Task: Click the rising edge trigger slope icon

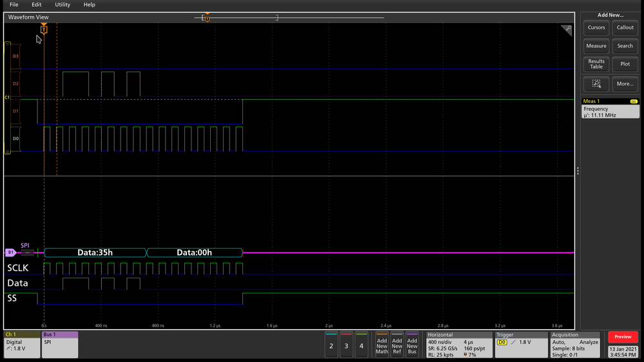Action: 513,342
